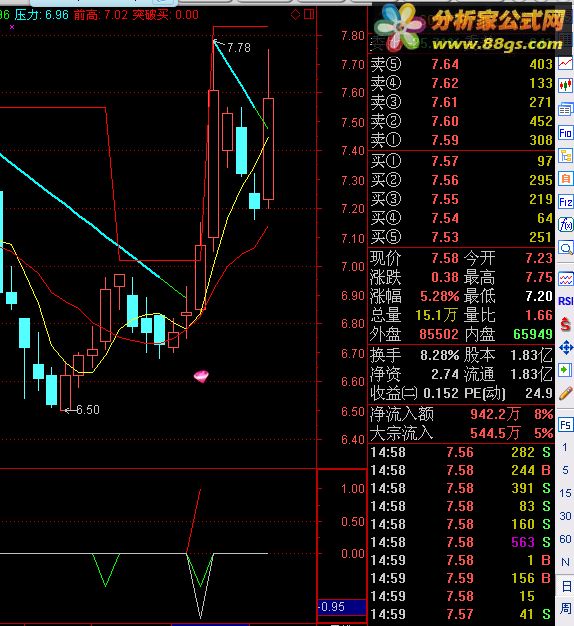The width and height of the screenshot is (574, 626).
Task: Switch to candlestick K-line chart icon
Action: [x=565, y=86]
